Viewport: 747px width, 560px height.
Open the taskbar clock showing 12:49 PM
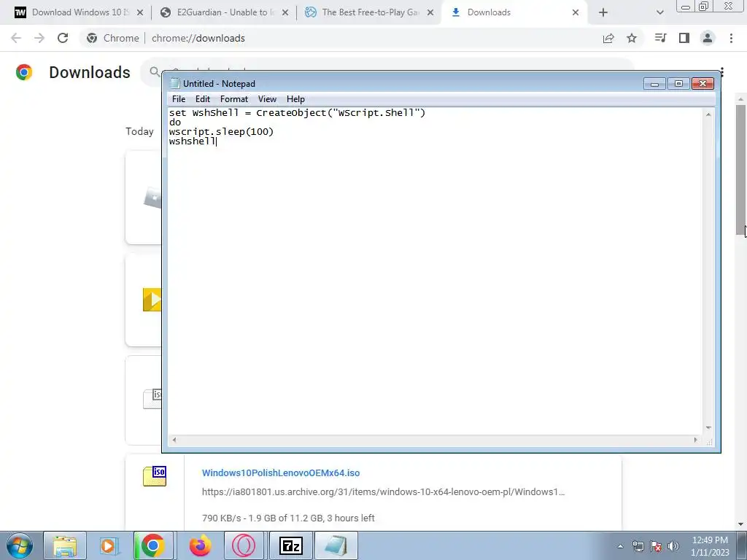(x=710, y=546)
